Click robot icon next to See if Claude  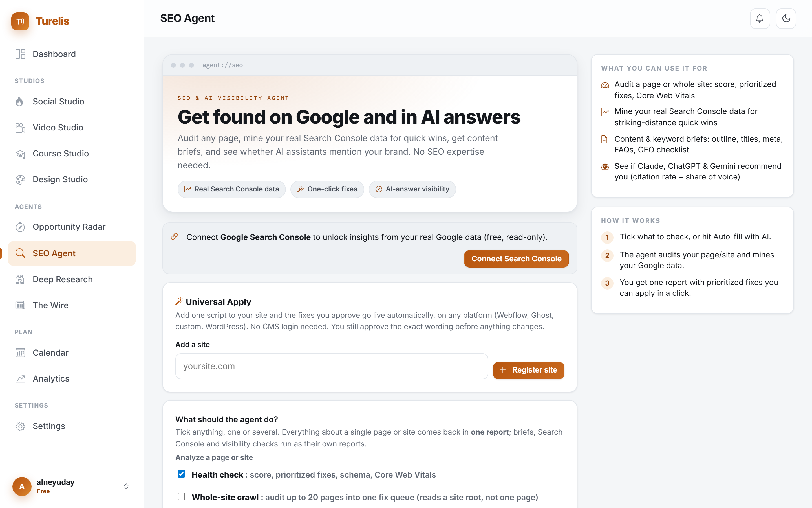pyautogui.click(x=605, y=166)
